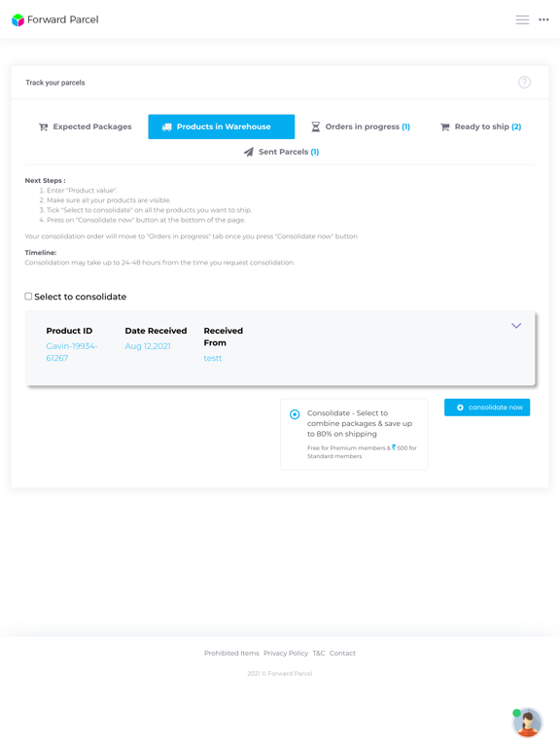
Task: Click the truck icon in Products in Warehouse
Action: tap(166, 127)
